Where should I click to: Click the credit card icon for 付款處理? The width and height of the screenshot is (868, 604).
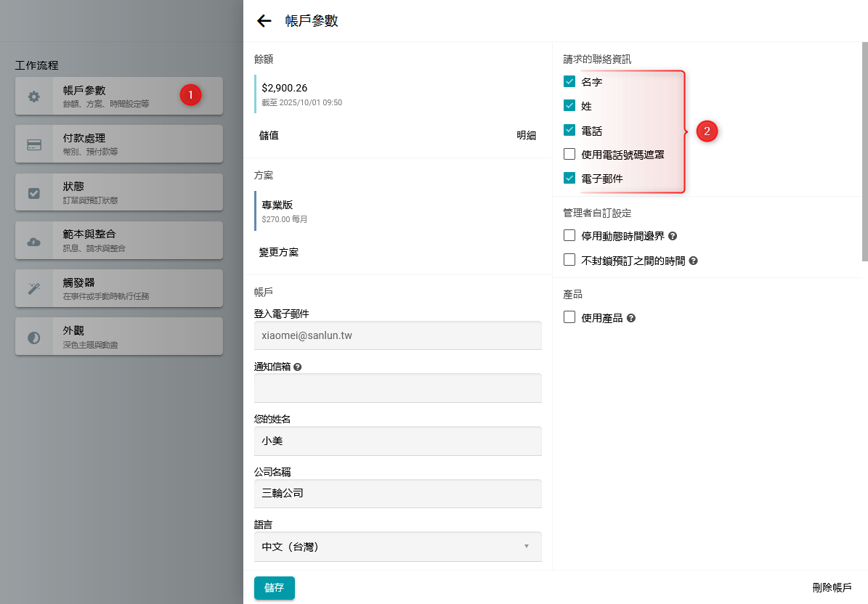pyautogui.click(x=34, y=144)
